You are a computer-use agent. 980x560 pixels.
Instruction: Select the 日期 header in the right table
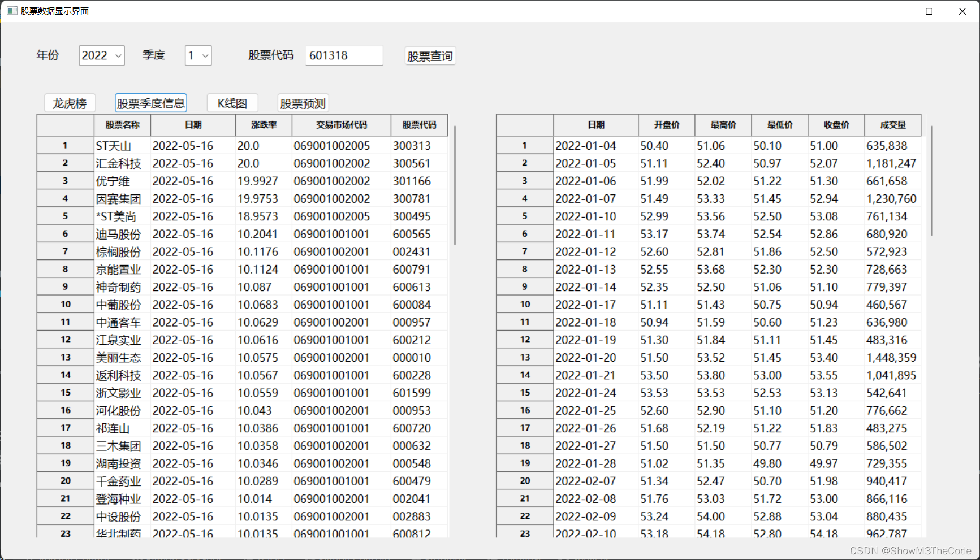(596, 125)
